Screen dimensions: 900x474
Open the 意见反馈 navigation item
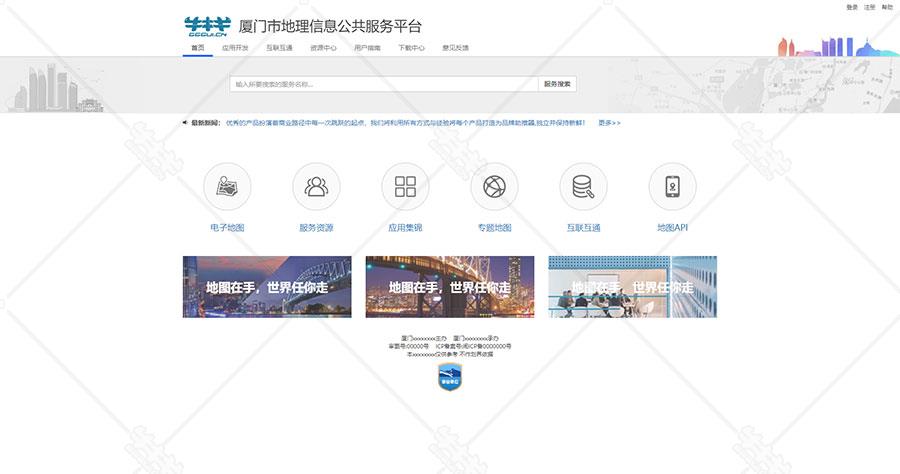pos(455,48)
